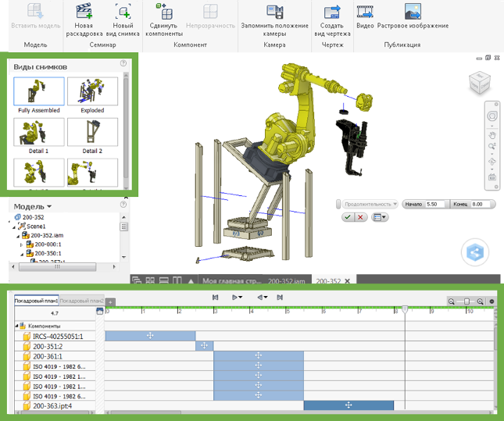Viewport: 504px width, 421px height.
Task: Click the timeline options circle button
Action: click(x=491, y=301)
